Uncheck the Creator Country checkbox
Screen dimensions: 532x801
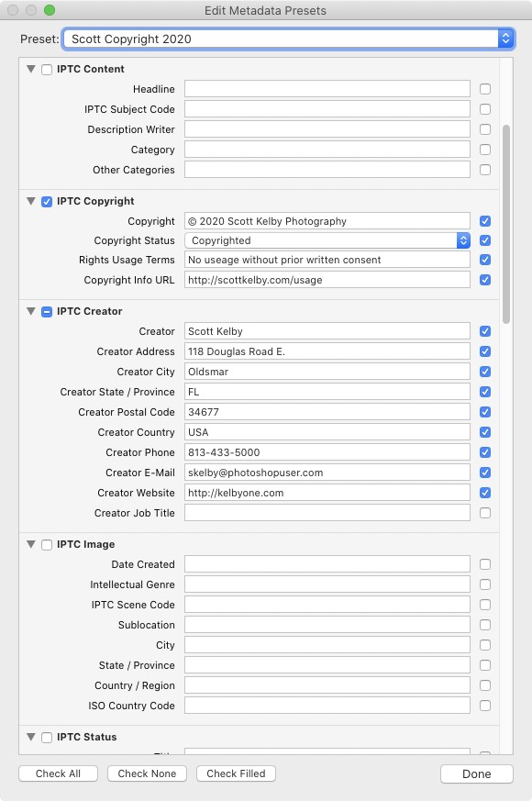[x=485, y=432]
